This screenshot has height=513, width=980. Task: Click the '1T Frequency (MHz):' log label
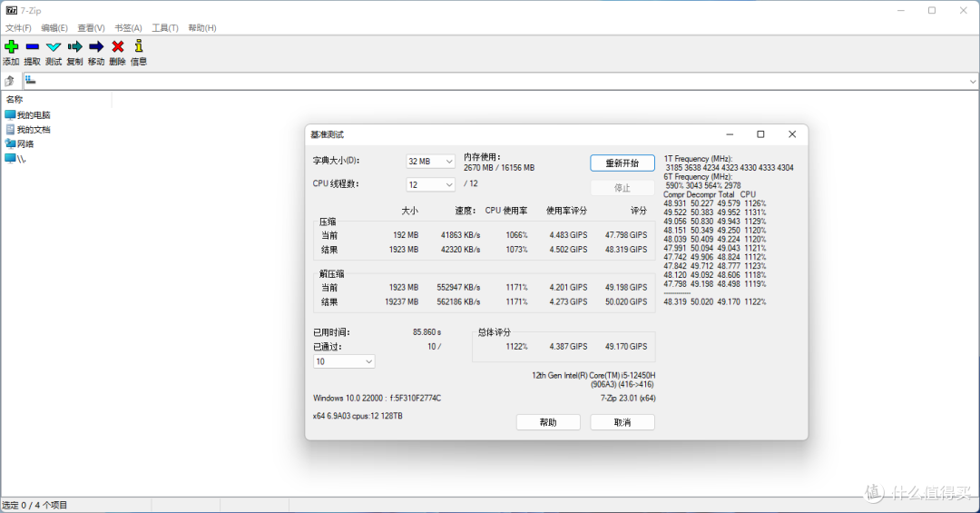pyautogui.click(x=698, y=159)
